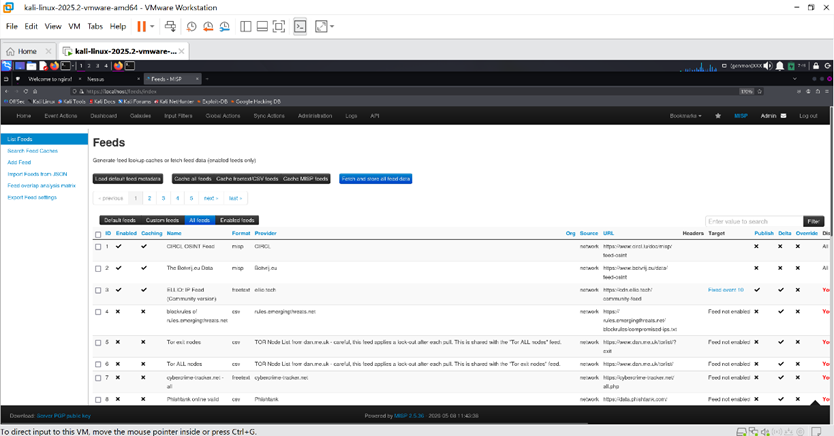Open Feed overlap analysis matrix
Image resolution: width=834 pixels, height=436 pixels.
pos(41,186)
